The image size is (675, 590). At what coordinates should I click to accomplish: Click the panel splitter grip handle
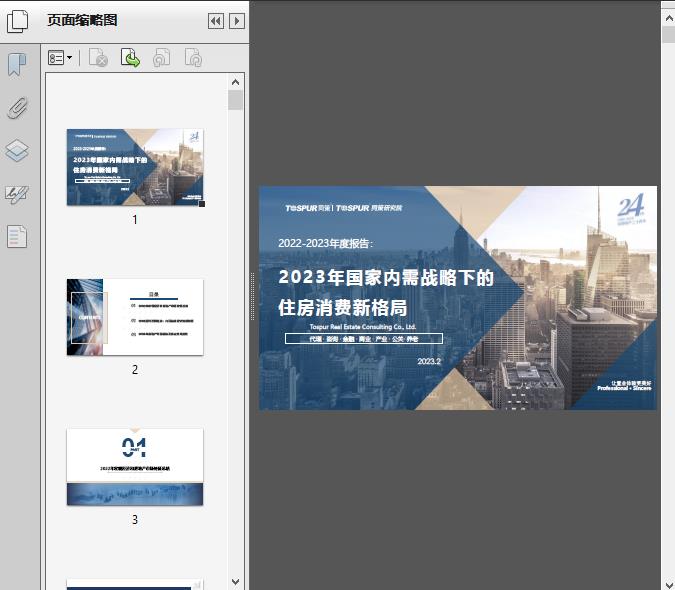coord(253,296)
